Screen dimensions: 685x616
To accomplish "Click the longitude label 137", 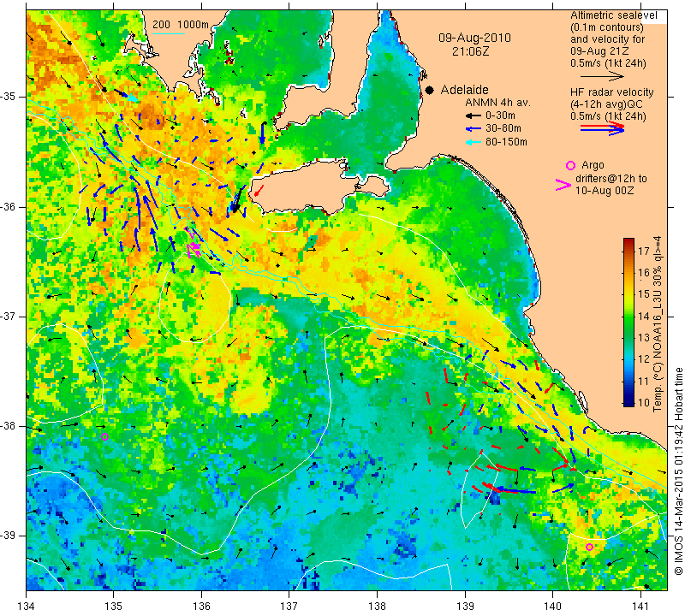I will pyautogui.click(x=289, y=606).
